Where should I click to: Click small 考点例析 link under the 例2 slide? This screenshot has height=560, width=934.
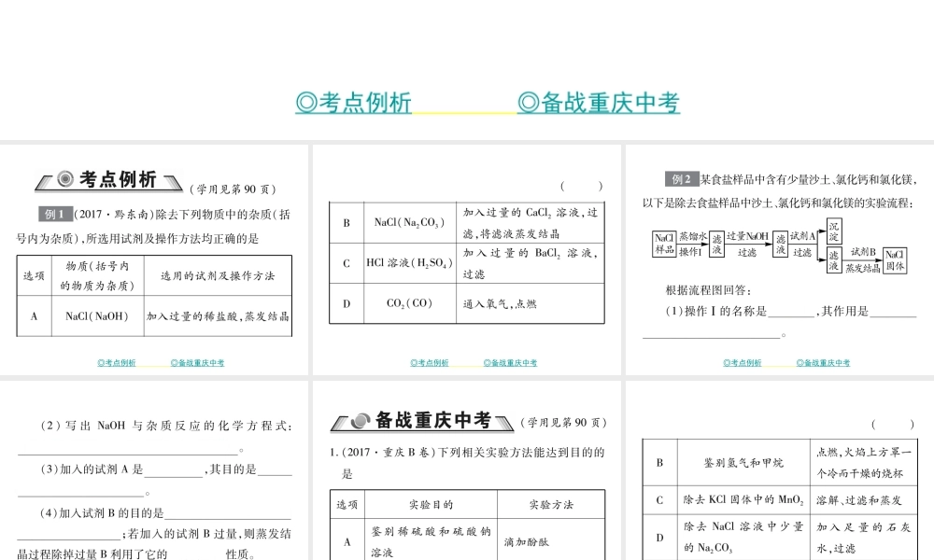743,362
